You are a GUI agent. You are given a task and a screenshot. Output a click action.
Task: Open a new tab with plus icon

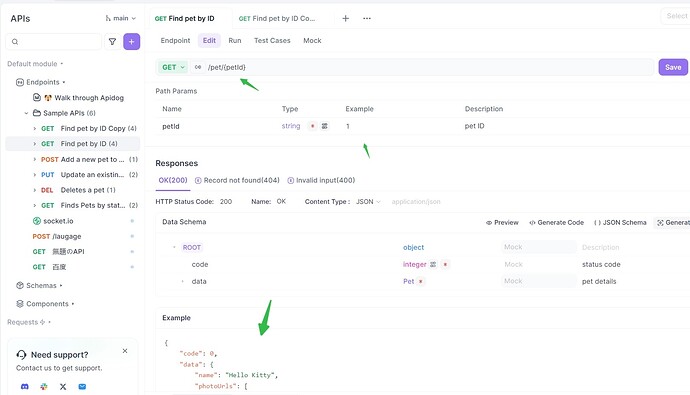346,18
